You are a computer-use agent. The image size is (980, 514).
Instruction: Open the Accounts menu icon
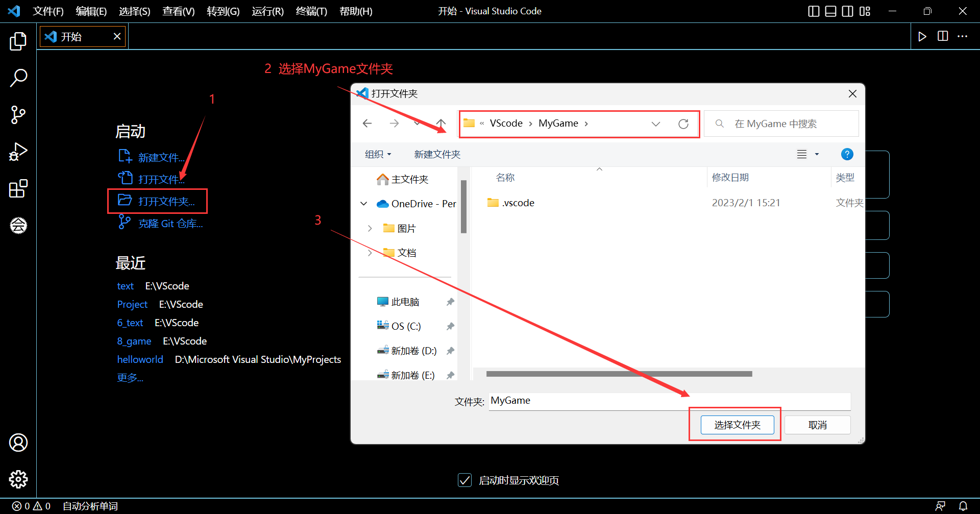pos(18,443)
